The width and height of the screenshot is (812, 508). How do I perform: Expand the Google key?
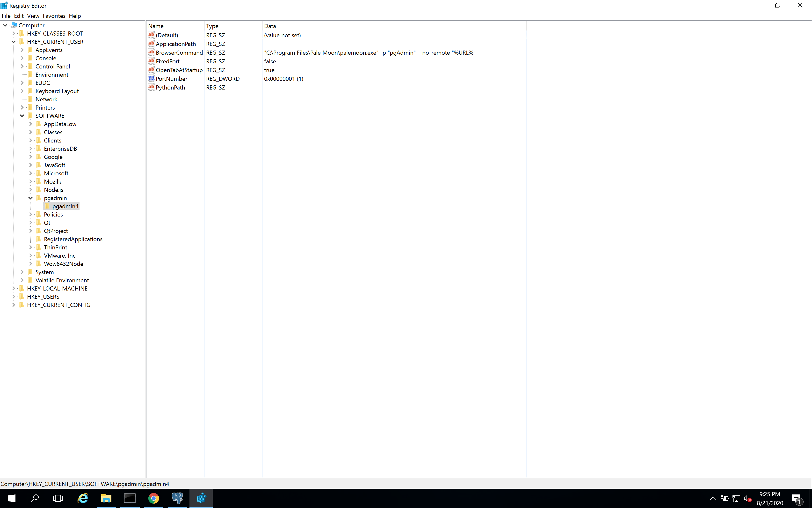pyautogui.click(x=30, y=157)
